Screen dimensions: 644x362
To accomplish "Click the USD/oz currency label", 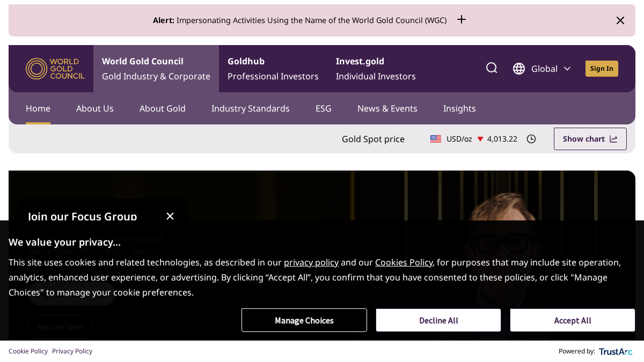I will 459,139.
